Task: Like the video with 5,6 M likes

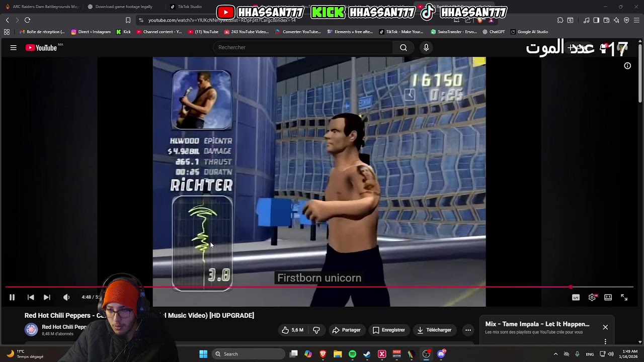Action: pyautogui.click(x=292, y=330)
